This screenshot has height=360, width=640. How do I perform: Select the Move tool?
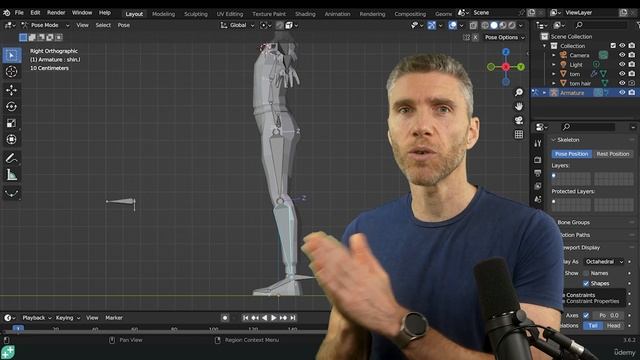tap(11, 90)
